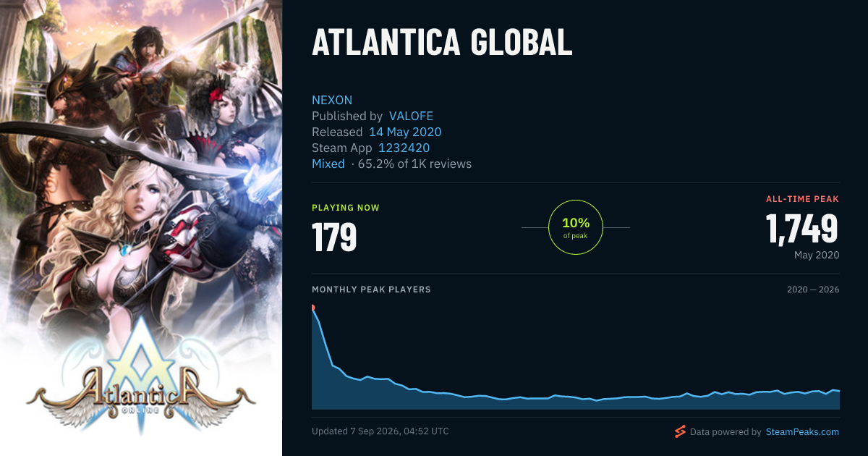Click the Updated 7 Sep 2026 timestamp
Image resolution: width=868 pixels, height=456 pixels.
point(380,431)
